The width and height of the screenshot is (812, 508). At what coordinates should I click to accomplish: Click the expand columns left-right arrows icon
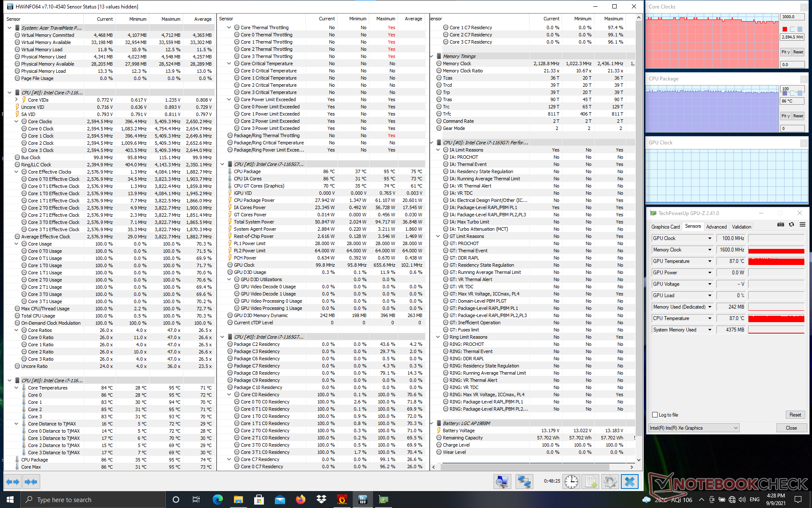(13, 481)
